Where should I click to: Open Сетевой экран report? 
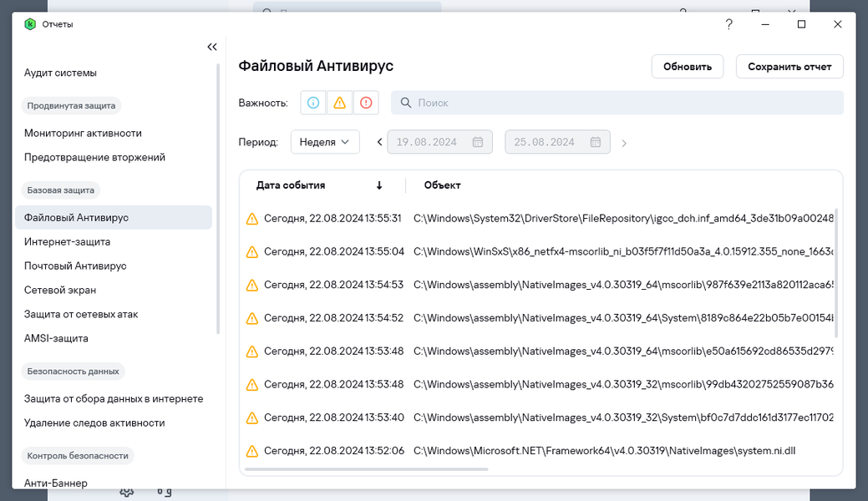click(x=60, y=290)
